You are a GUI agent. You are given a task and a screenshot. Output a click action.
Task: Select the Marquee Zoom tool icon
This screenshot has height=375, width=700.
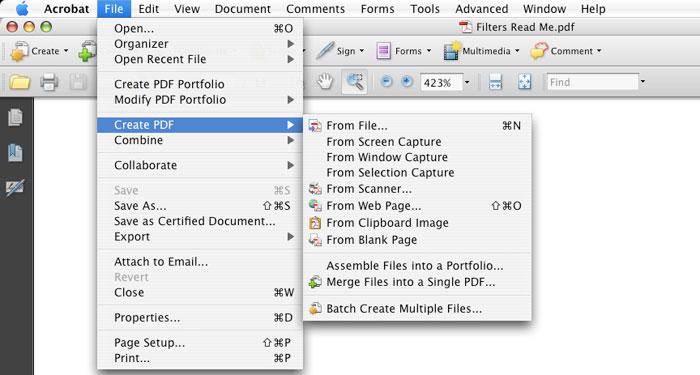354,82
